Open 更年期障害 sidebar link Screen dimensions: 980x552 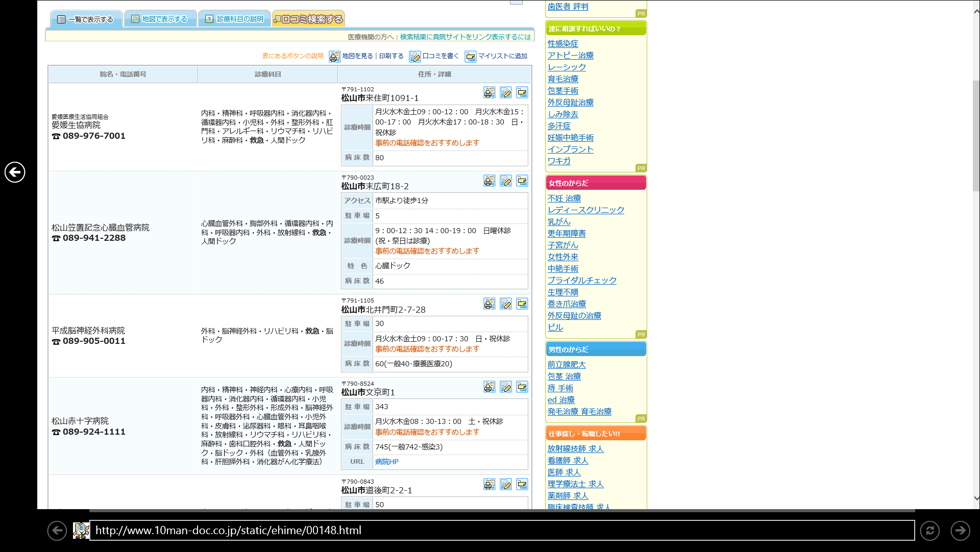[x=567, y=234]
